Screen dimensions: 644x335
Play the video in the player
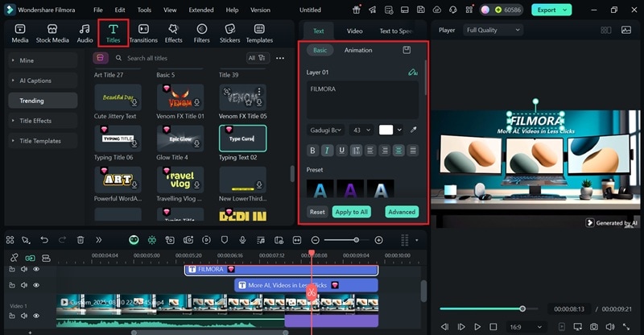pyautogui.click(x=477, y=327)
